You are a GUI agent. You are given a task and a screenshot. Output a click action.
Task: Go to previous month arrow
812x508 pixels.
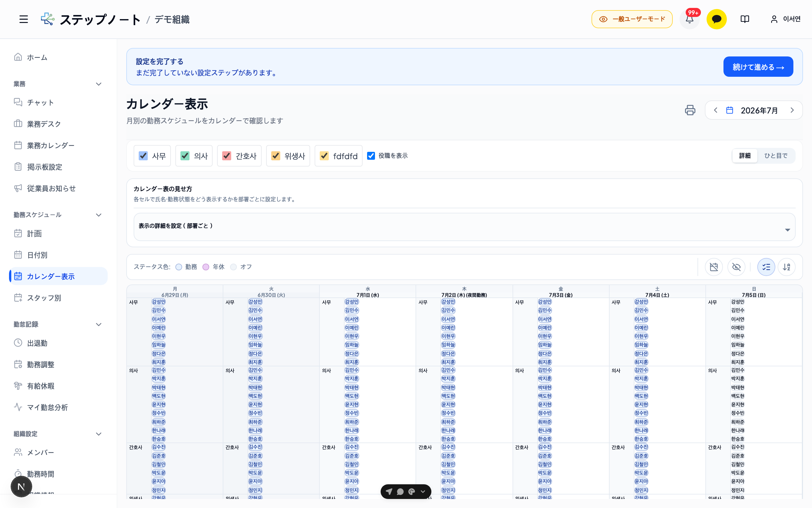(715, 110)
